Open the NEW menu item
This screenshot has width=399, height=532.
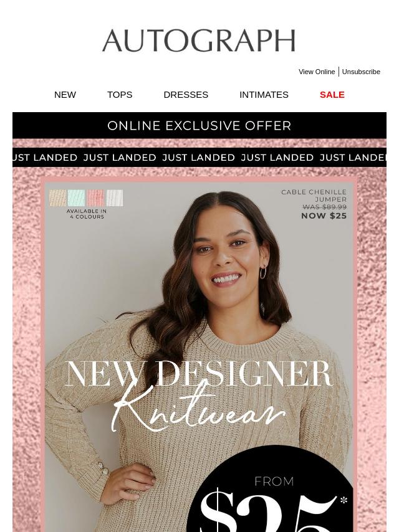point(65,95)
